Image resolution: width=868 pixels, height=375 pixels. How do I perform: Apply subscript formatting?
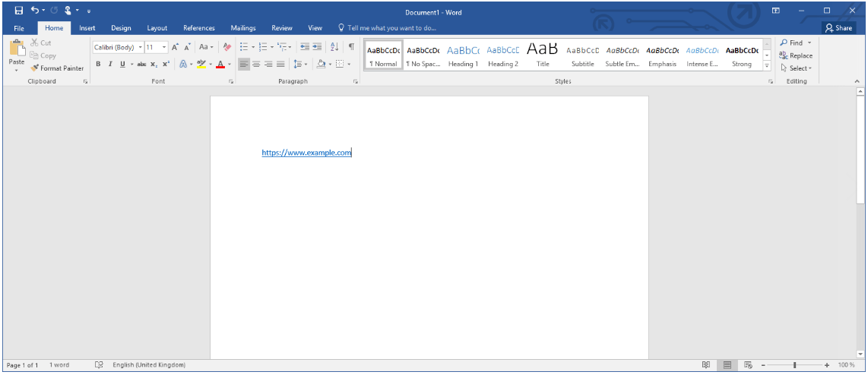click(154, 65)
